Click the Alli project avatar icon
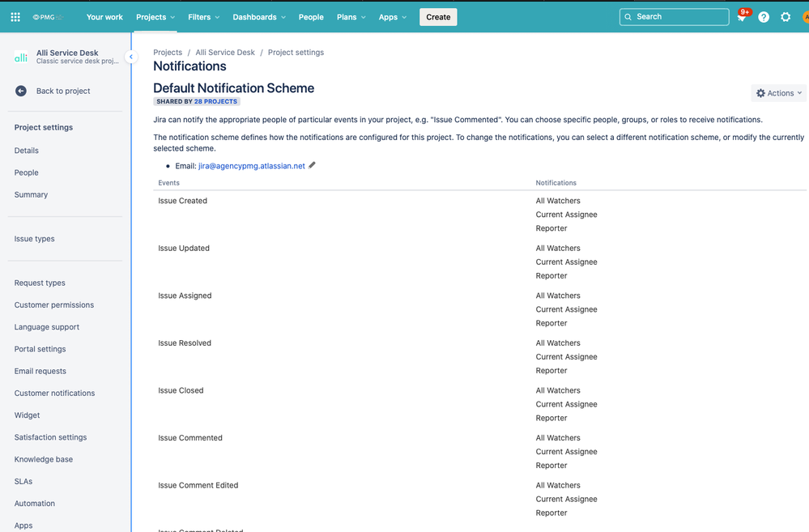The image size is (809, 532). click(21, 57)
